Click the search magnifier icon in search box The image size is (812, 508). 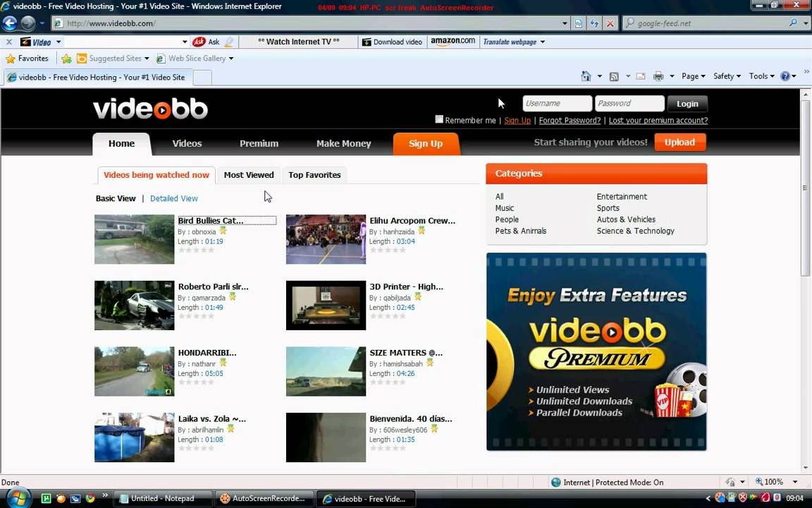tap(793, 23)
